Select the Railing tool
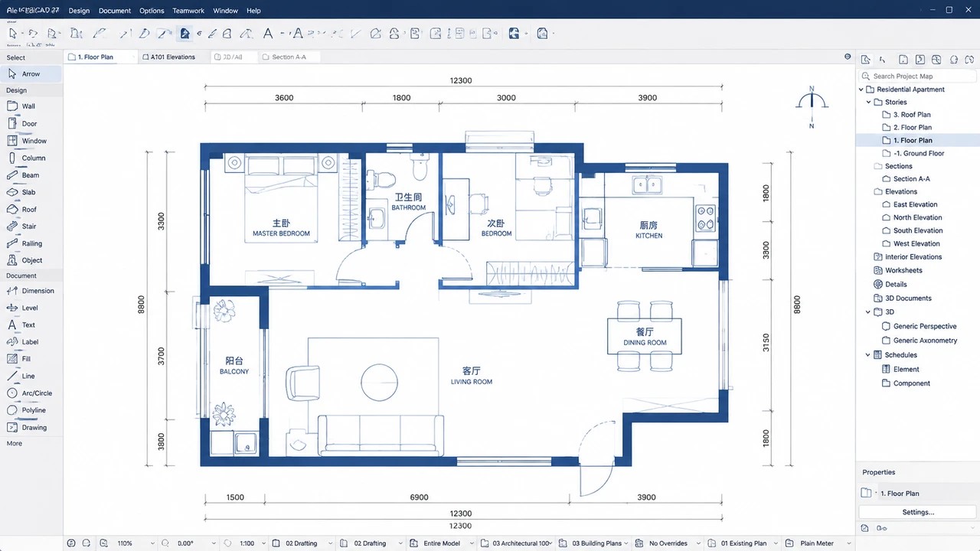 pos(31,243)
